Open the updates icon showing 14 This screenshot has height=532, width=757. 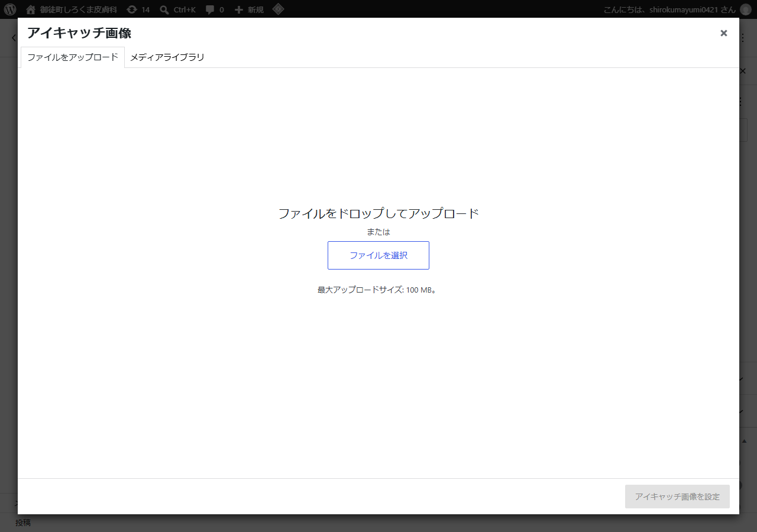click(138, 9)
